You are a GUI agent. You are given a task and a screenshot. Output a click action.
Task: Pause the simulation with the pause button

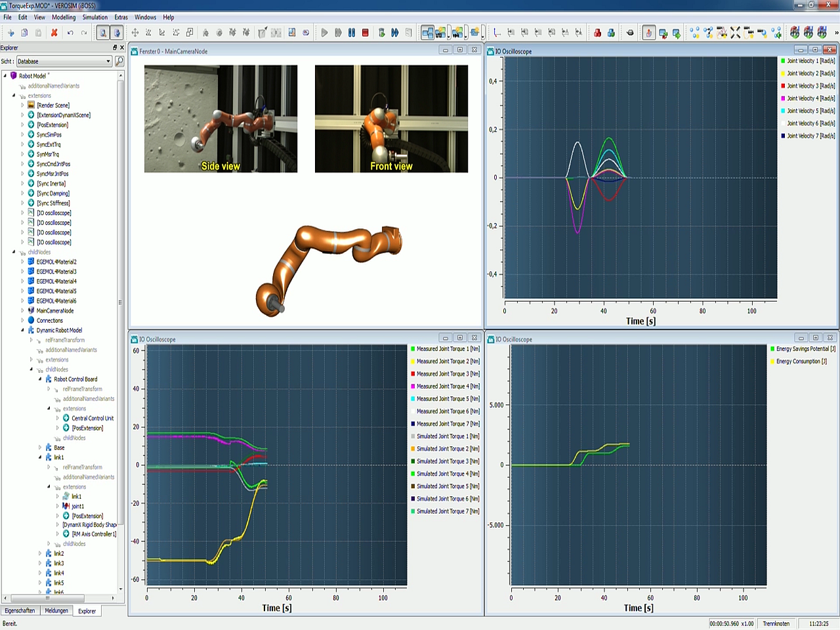352,32
